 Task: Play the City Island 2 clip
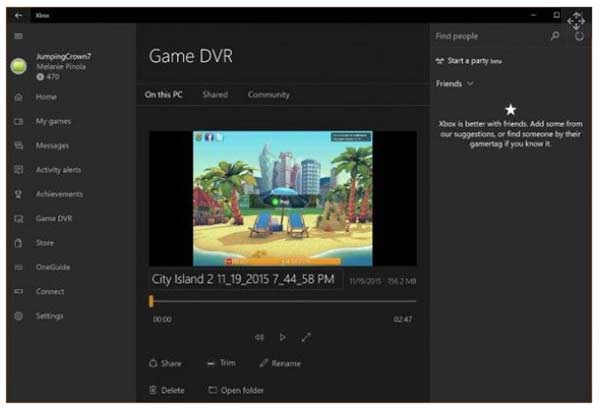(x=282, y=338)
